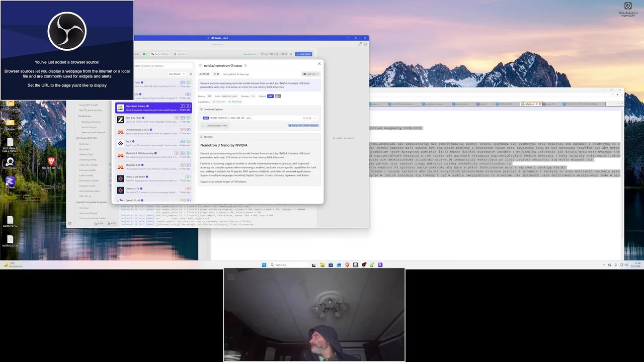Open Streaming events docs sidebar entry
The width and height of the screenshot is (644, 362).
88,159
